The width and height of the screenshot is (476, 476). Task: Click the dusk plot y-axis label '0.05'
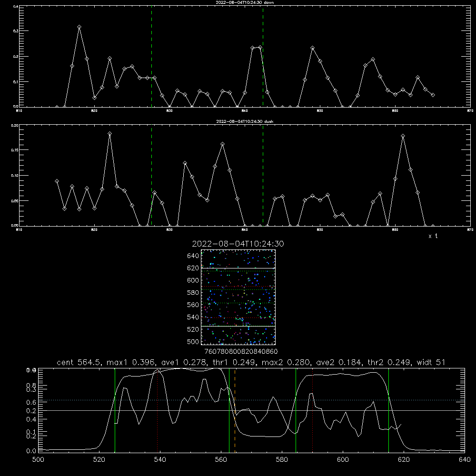pos(15,201)
